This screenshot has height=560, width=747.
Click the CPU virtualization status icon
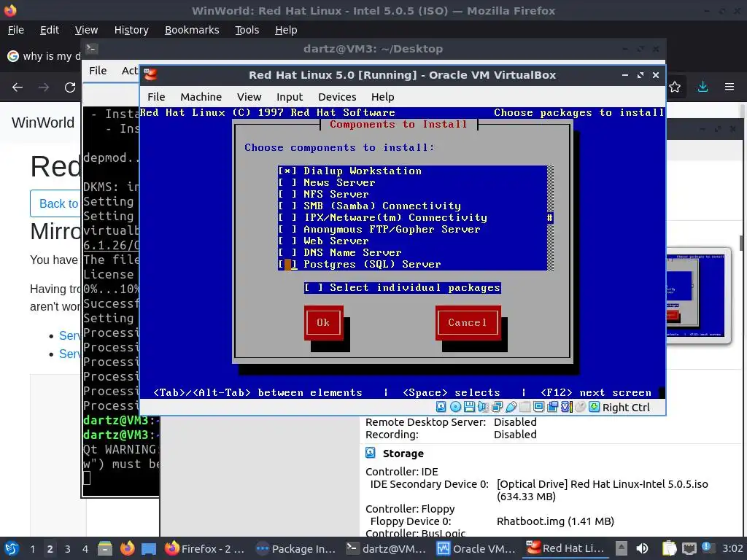[566, 407]
